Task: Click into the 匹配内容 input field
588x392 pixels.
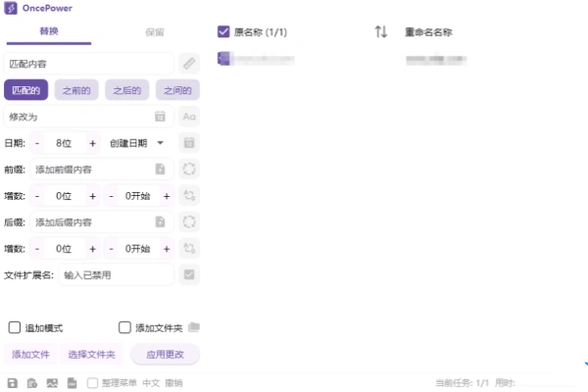Action: [88, 64]
